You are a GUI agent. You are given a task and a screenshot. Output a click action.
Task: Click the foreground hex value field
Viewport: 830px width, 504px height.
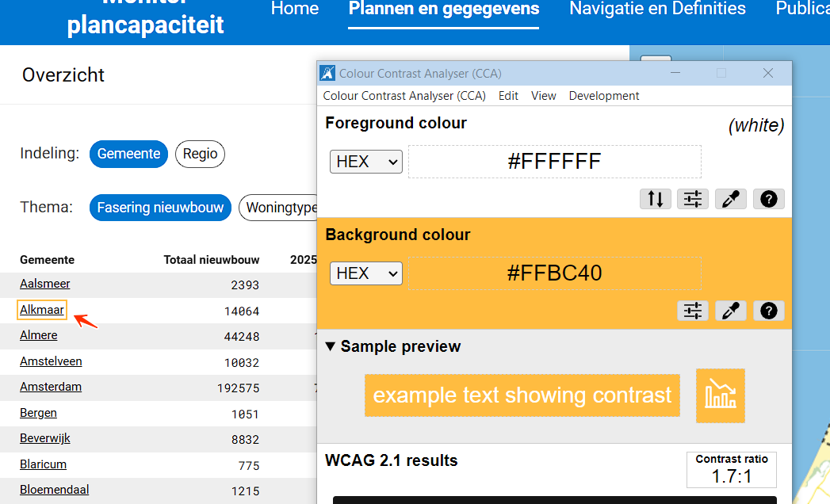tap(554, 162)
